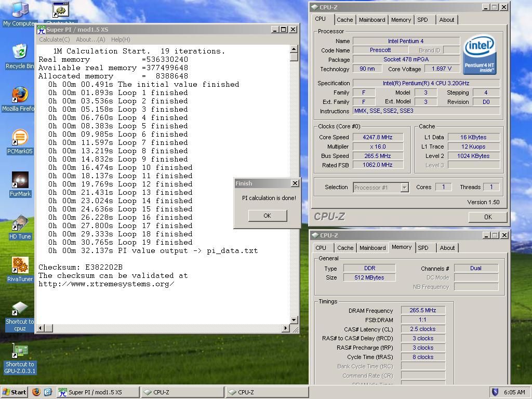The width and height of the screenshot is (532, 399).
Task: Confirm OK in the Finish dialog
Action: pos(268,216)
